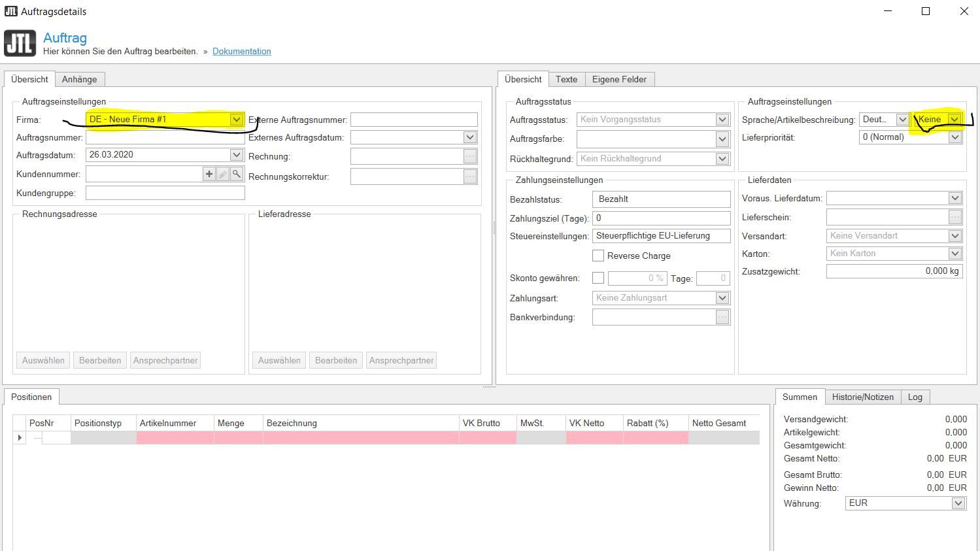Open the Auftragsfarbe color dropdown

click(722, 139)
